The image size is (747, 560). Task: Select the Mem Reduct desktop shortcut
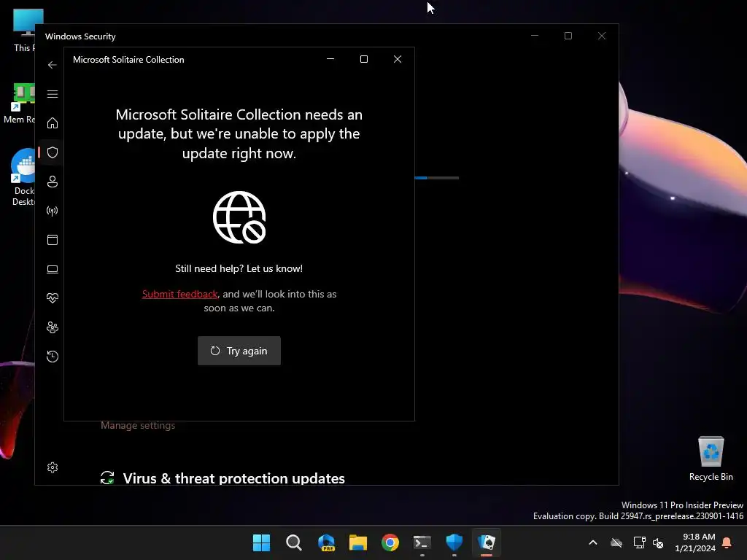pyautogui.click(x=20, y=104)
